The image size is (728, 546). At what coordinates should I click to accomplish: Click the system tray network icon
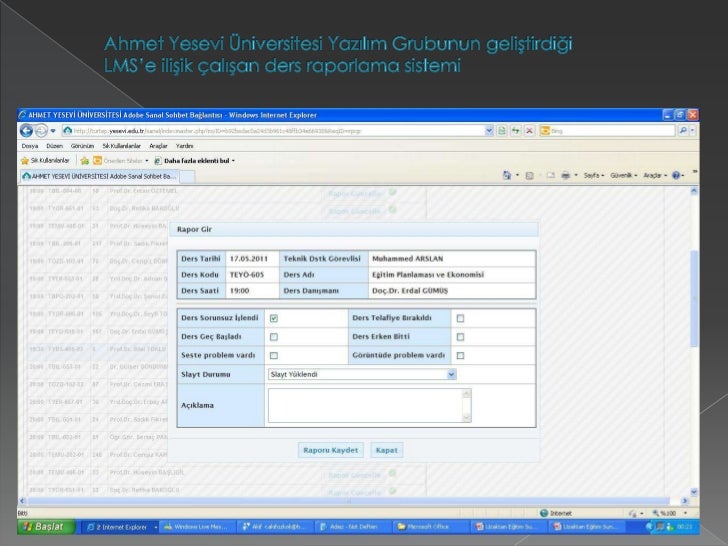point(659,527)
